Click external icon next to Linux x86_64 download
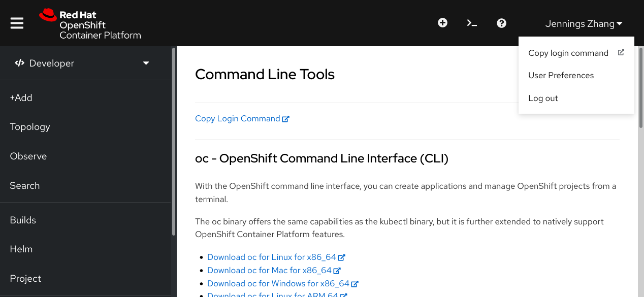This screenshot has height=297, width=644. point(342,257)
